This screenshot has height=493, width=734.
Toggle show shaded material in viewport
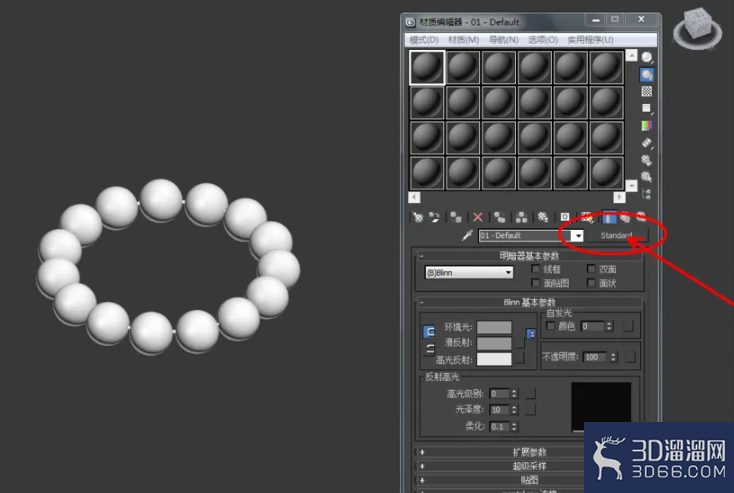[x=587, y=217]
